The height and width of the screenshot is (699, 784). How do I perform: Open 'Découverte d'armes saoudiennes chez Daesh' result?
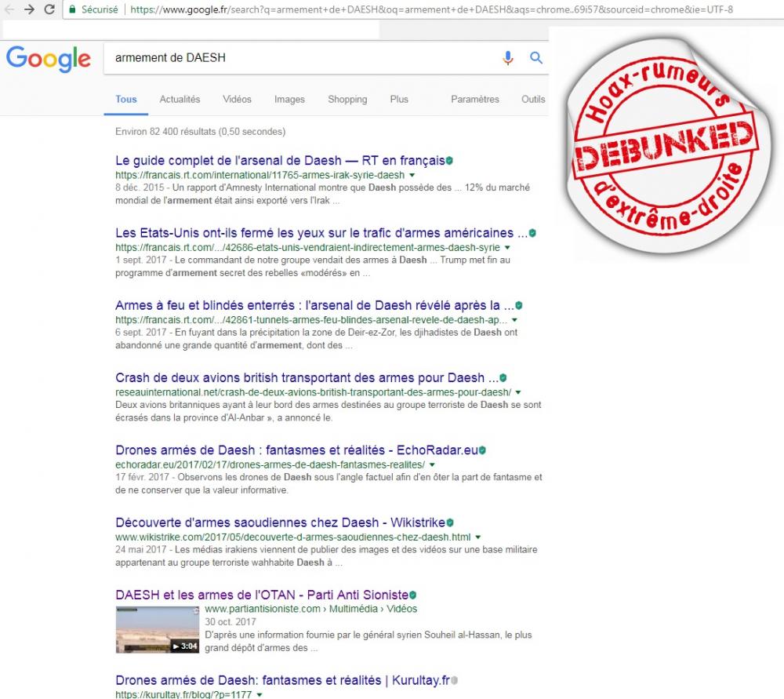(280, 522)
